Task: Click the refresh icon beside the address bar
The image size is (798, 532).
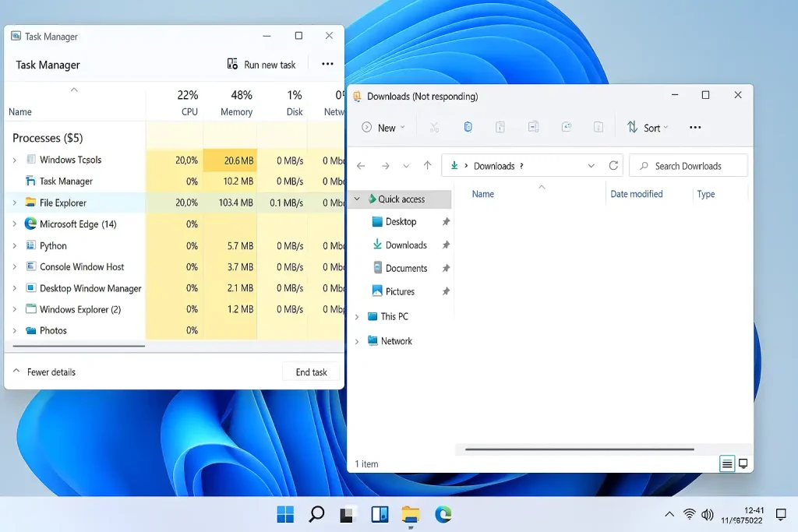Action: tap(613, 166)
